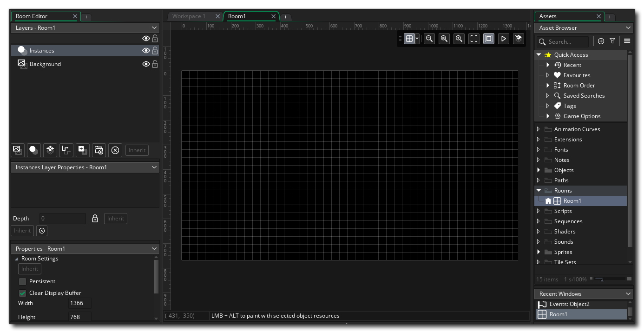
Task: Toggle visibility of all layers in header row
Action: [146, 39]
